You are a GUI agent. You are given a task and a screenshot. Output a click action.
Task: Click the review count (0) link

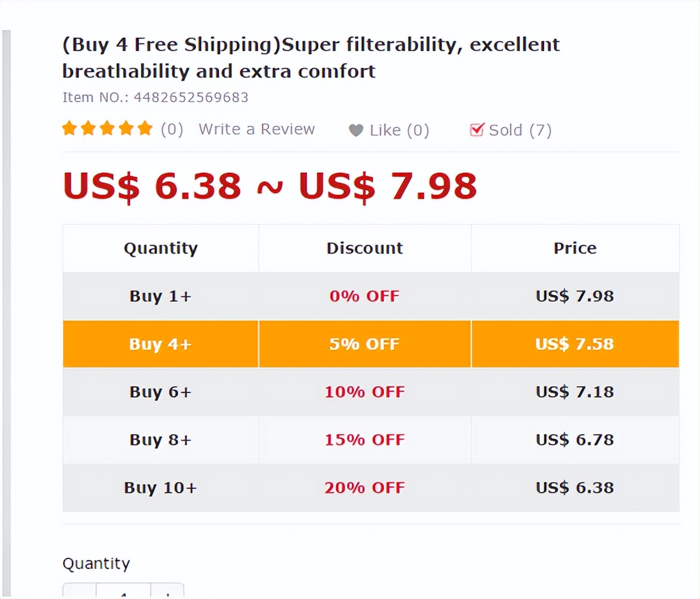coord(172,129)
